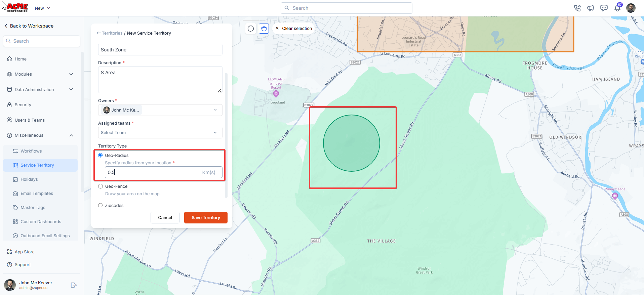This screenshot has width=644, height=295.
Task: Click the sidebar Search field
Action: coord(42,41)
